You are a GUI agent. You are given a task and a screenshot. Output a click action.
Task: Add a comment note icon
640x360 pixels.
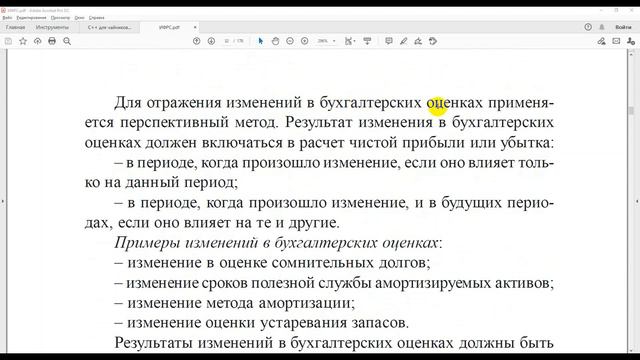coord(389,41)
